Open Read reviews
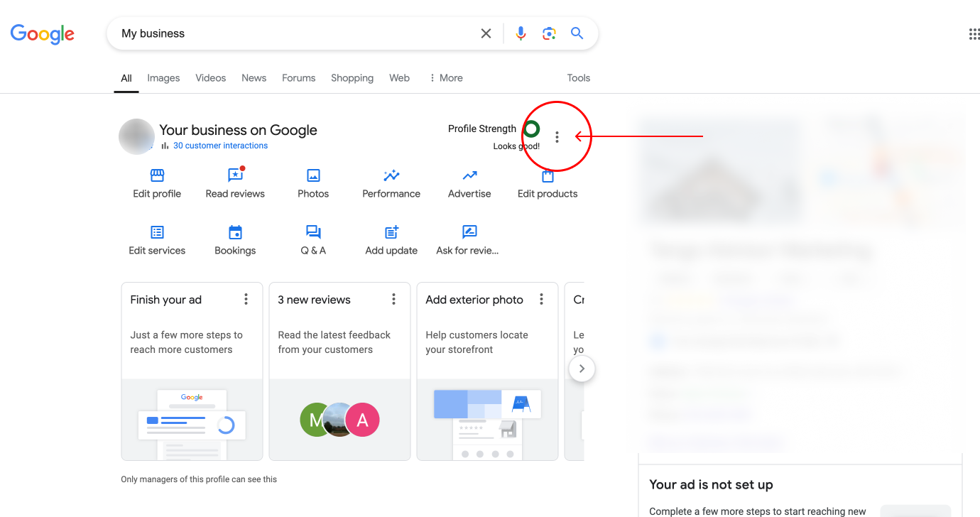 click(235, 183)
